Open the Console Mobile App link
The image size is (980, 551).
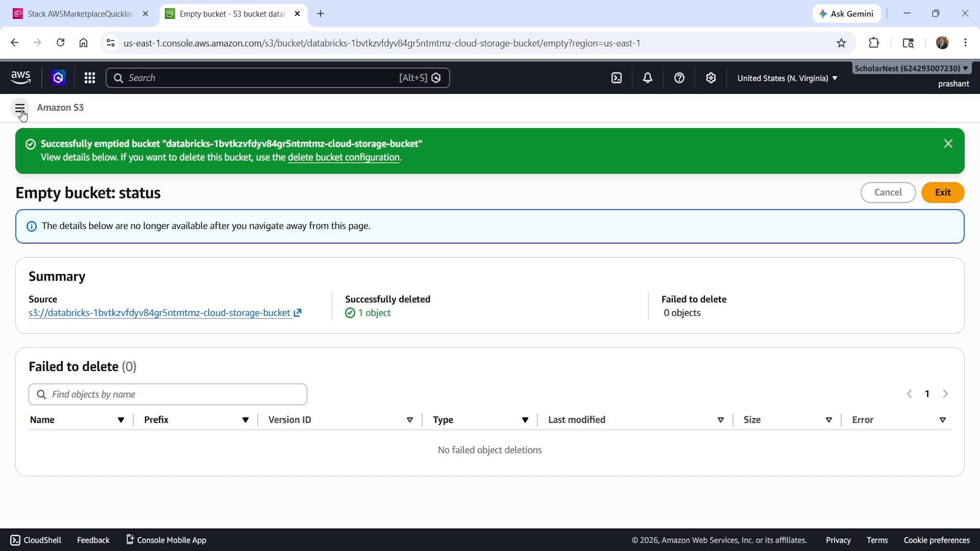[166, 540]
